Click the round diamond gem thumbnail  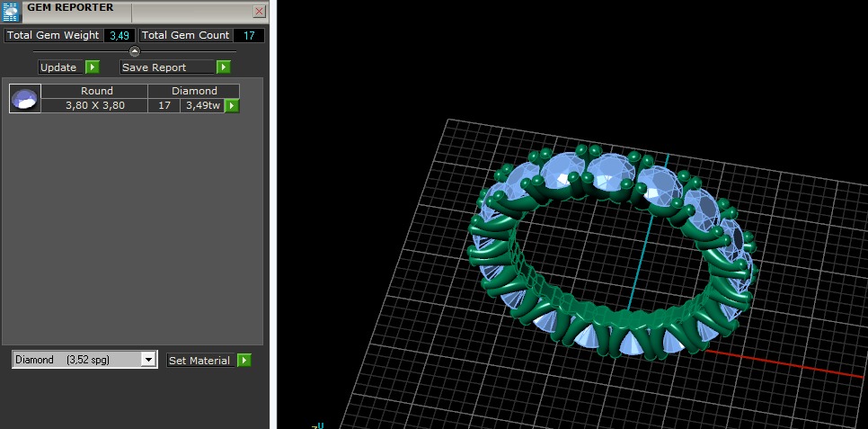tap(25, 99)
